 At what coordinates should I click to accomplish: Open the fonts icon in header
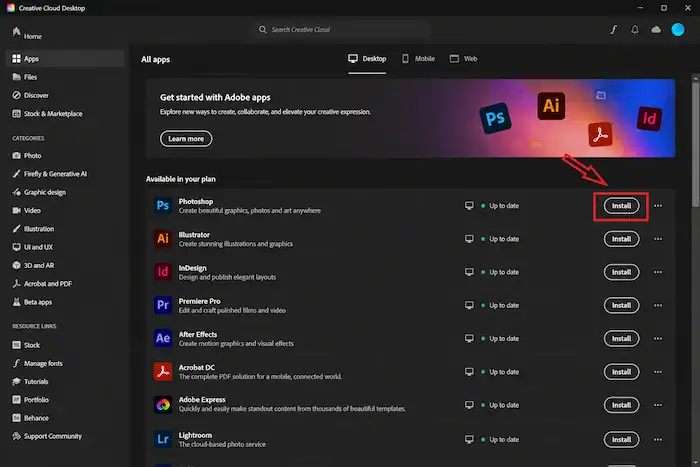(x=613, y=29)
